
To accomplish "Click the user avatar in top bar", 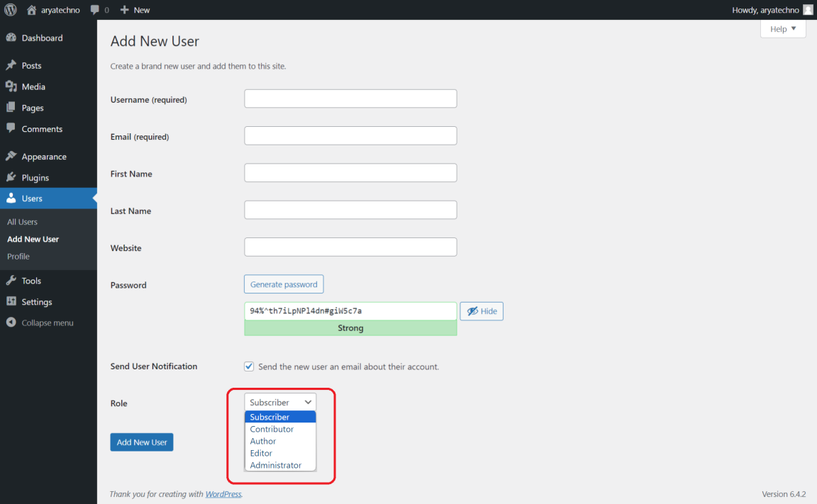I will [808, 10].
